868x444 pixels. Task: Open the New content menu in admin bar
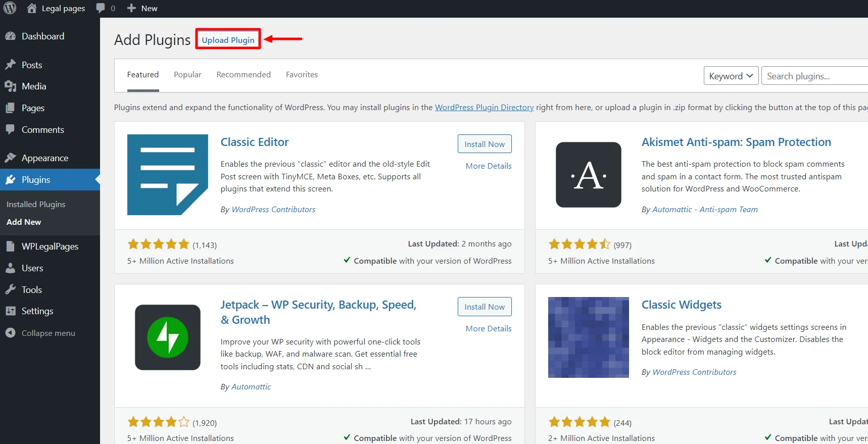(x=142, y=8)
